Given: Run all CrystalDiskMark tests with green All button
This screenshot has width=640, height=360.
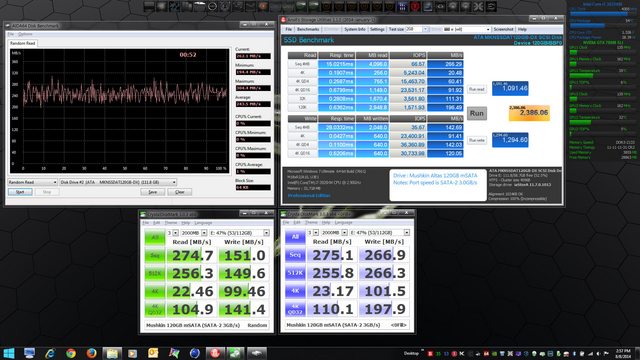Looking at the screenshot, I should [x=155, y=237].
